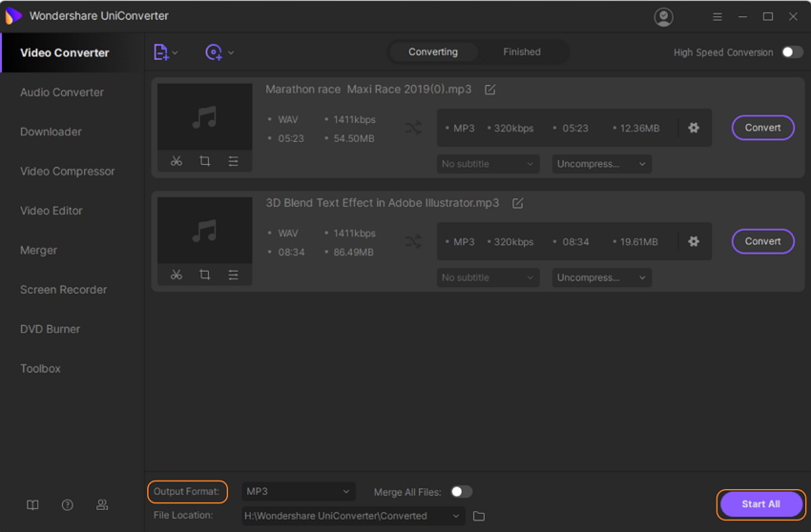Select Screen Recorder from the sidebar
Screen dimensions: 811x532
[63, 290]
